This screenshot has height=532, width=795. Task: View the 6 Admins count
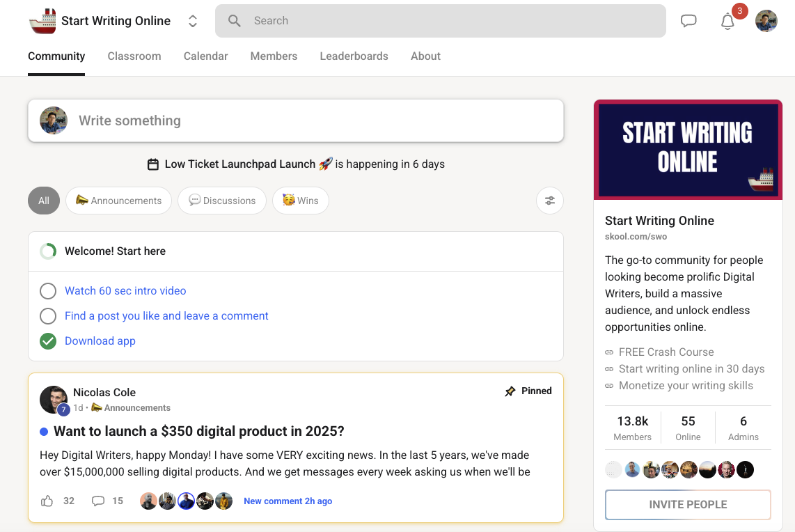point(743,428)
